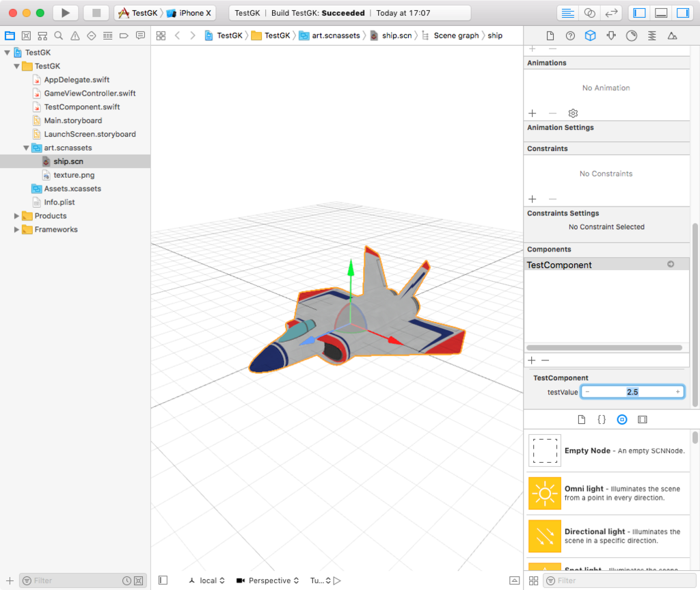Go back in editor history

click(x=177, y=36)
